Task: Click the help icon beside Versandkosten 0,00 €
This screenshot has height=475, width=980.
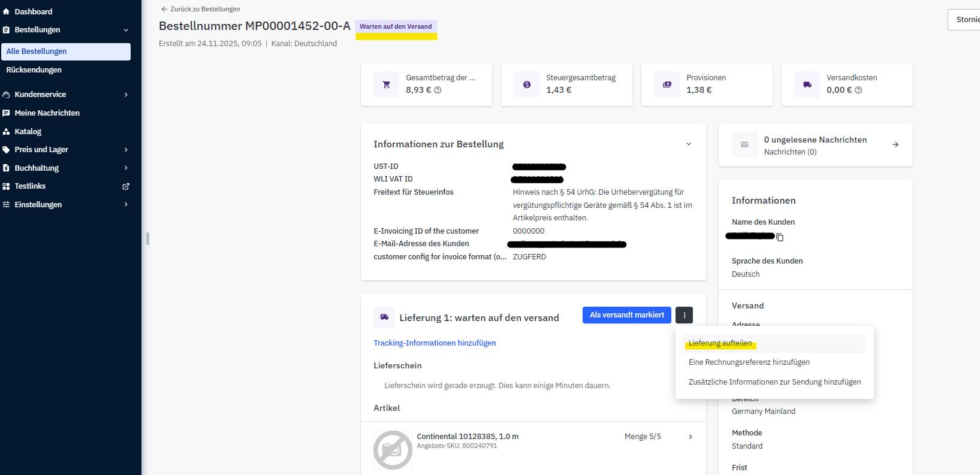Action: click(x=858, y=90)
